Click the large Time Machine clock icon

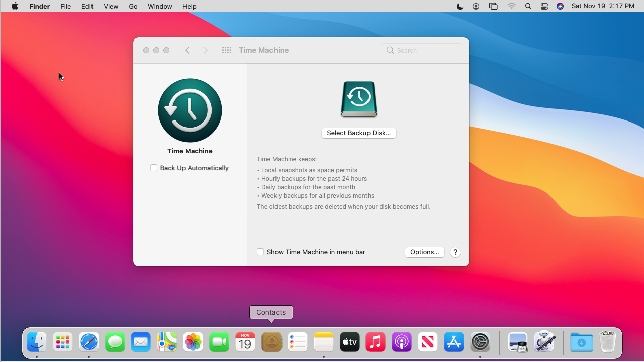coord(190,110)
